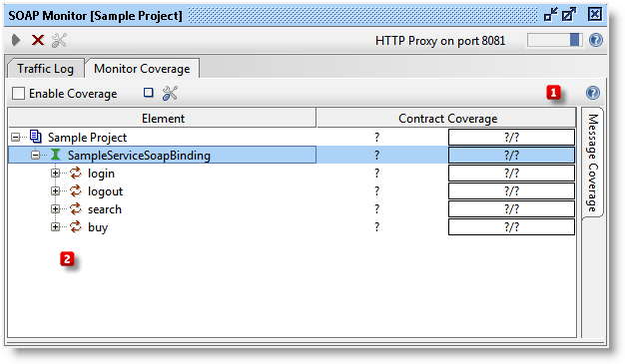
Task: Collapse the Sample Project node
Action: [x=16, y=137]
